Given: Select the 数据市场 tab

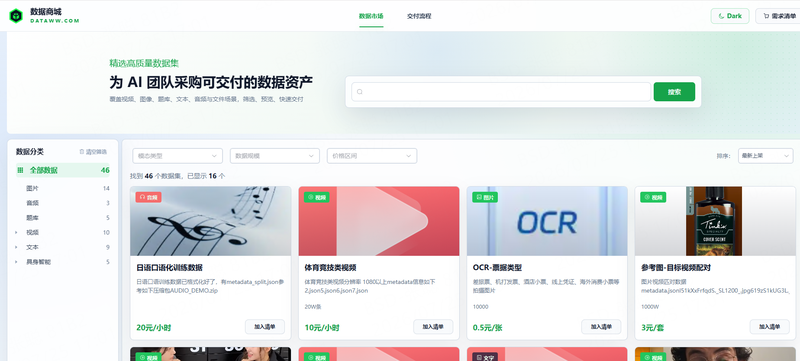Looking at the screenshot, I should point(371,16).
